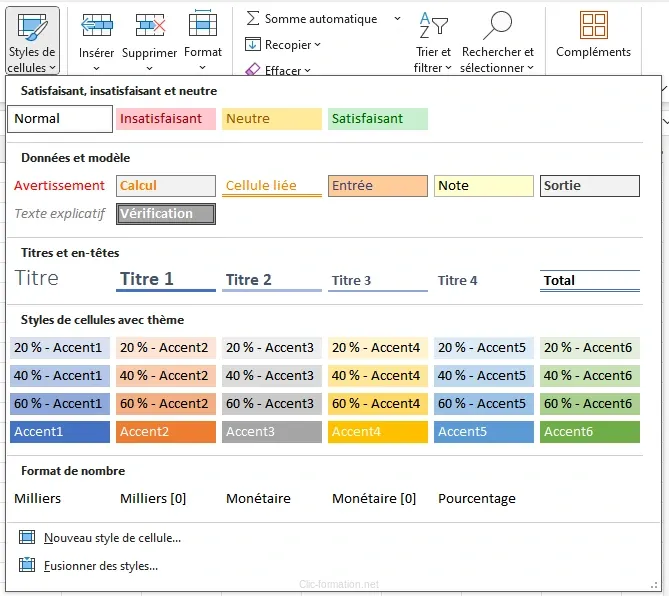Click the Insérer cells icon
The height and width of the screenshot is (596, 669).
click(96, 25)
